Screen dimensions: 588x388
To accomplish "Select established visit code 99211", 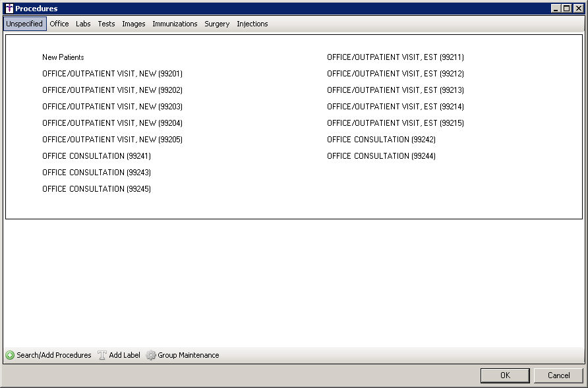I will 395,57.
